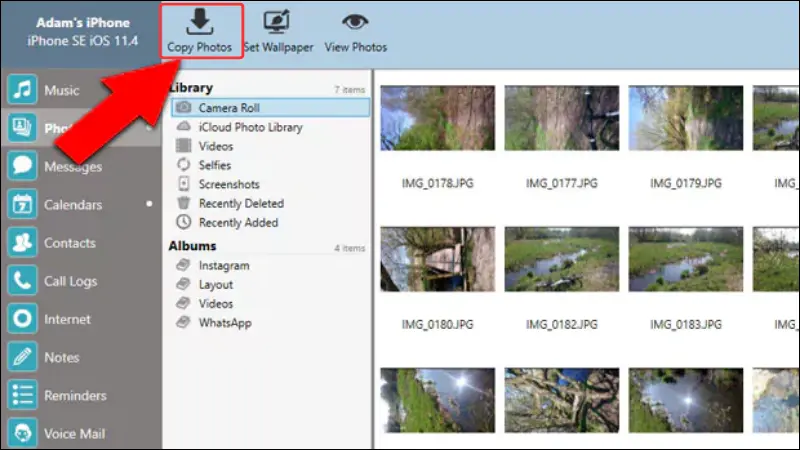This screenshot has width=800, height=450.
Task: Go to Voice Mail label in sidebar
Action: [74, 434]
